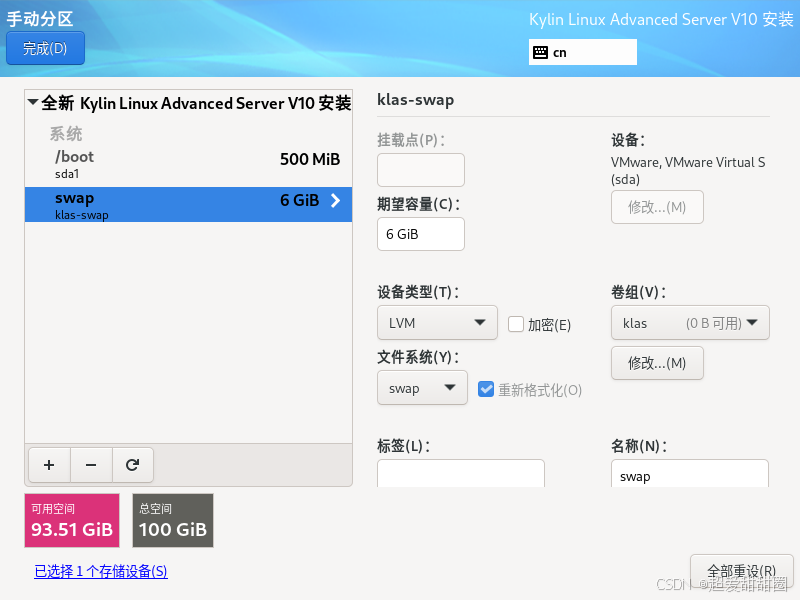Click the minus icon to remove partition
Image resolution: width=800 pixels, height=600 pixels.
(x=91, y=465)
